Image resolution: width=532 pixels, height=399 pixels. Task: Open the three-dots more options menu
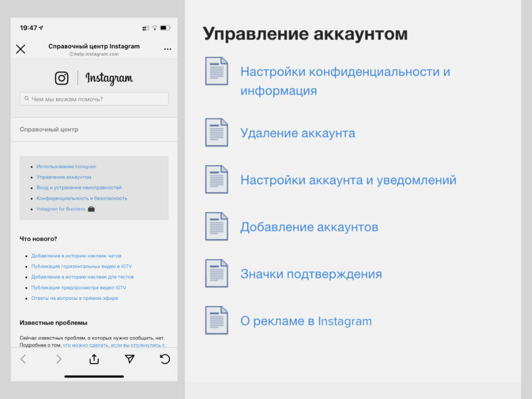click(x=168, y=49)
